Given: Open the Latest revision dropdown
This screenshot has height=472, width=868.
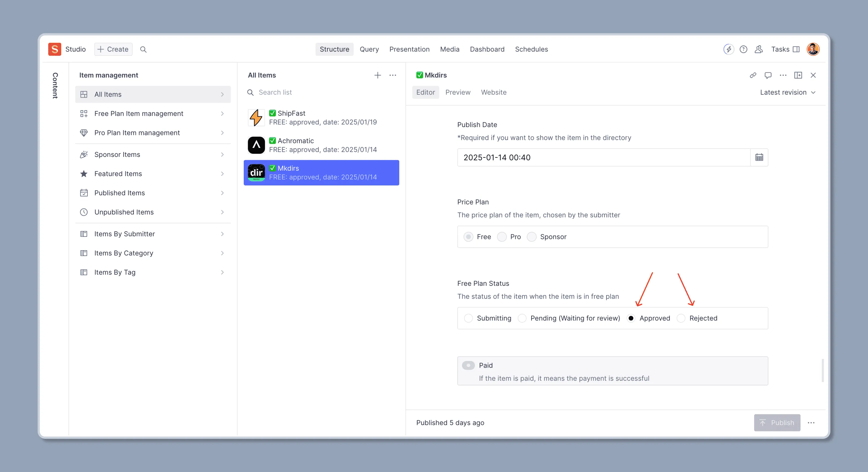Looking at the screenshot, I should [787, 92].
